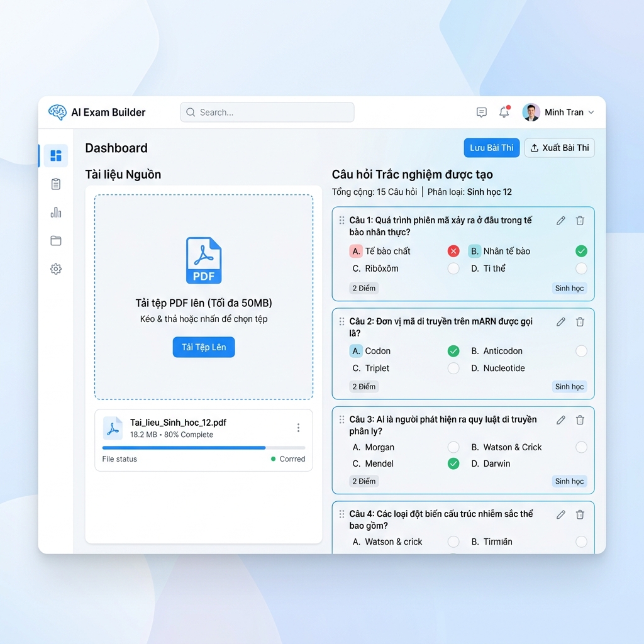Image resolution: width=644 pixels, height=644 pixels.
Task: Click the Search input field
Action: coord(267,112)
